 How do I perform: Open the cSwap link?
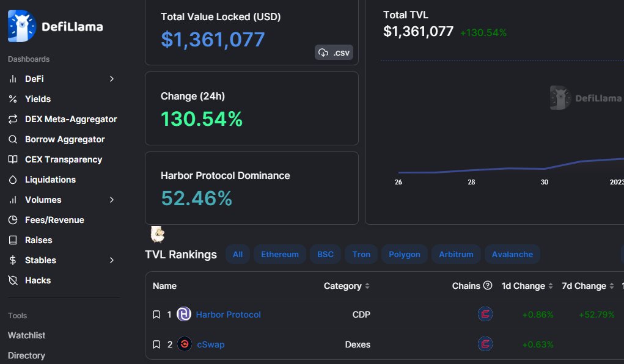tap(211, 344)
